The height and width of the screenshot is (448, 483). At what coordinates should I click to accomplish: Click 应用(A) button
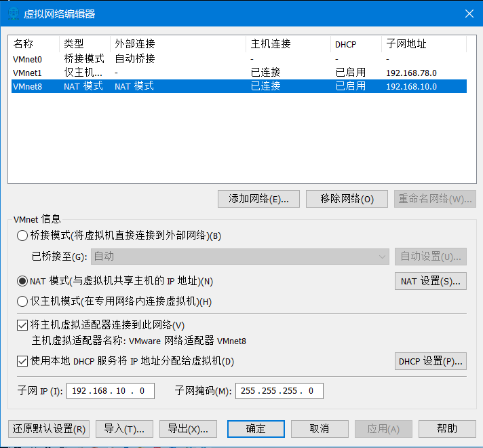click(383, 429)
